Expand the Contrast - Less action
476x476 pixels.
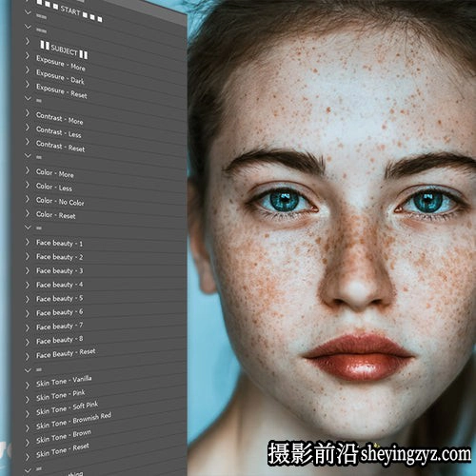pyautogui.click(x=28, y=128)
